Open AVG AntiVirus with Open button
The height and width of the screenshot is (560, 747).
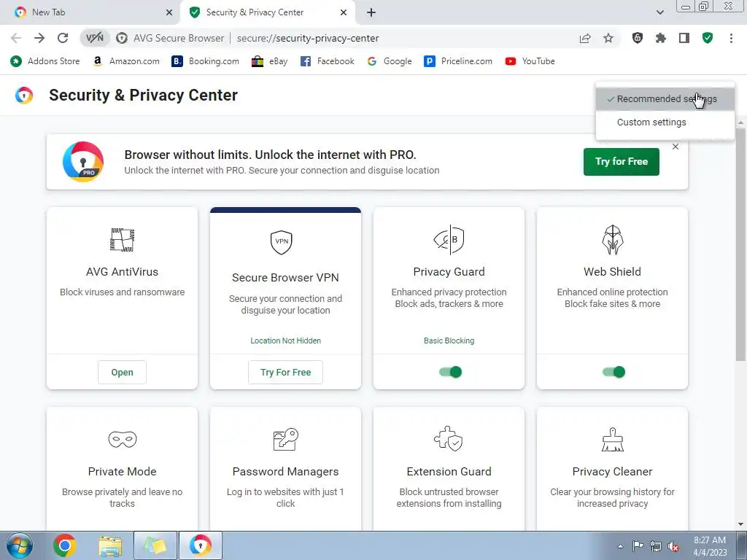tap(122, 373)
